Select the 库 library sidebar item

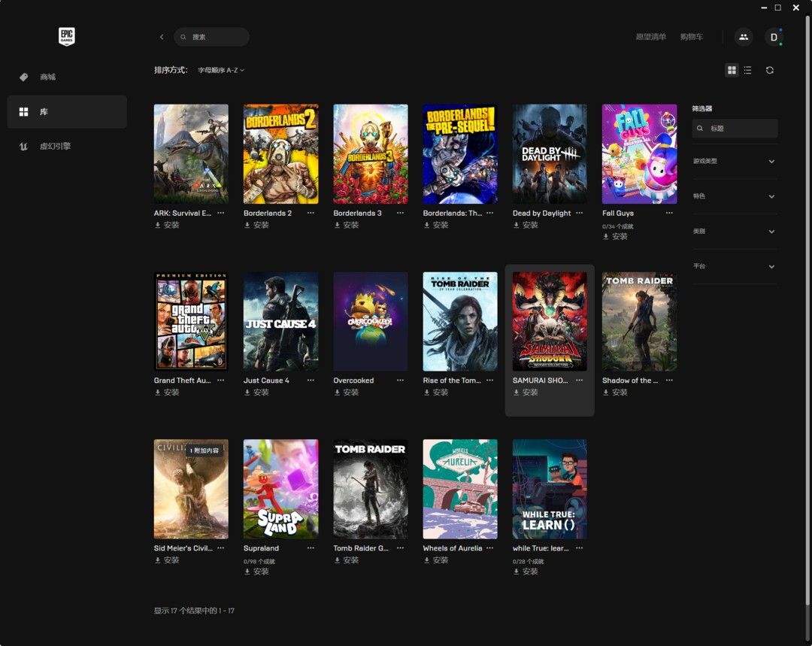pos(68,112)
